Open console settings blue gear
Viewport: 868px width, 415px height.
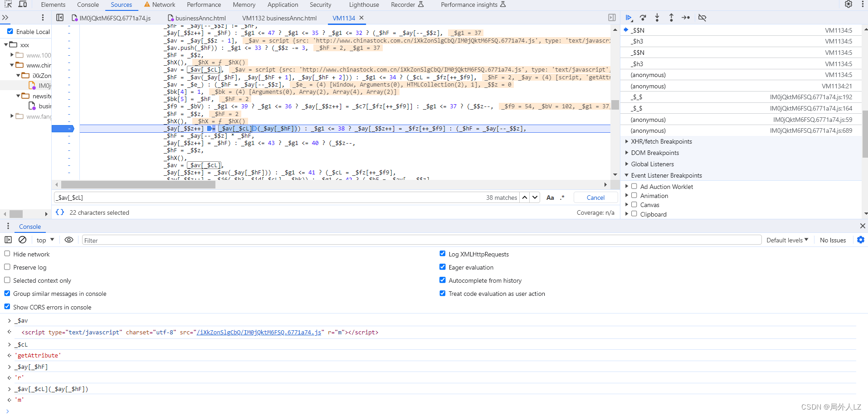point(861,240)
